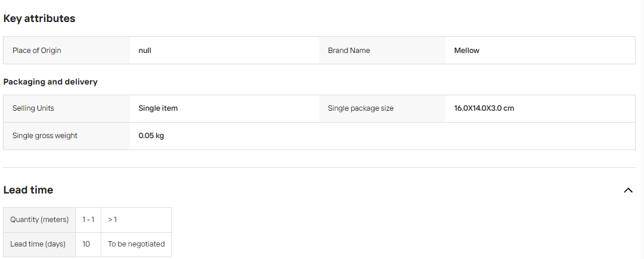Click the Key attributes heading
This screenshot has height=259, width=644.
click(x=39, y=18)
